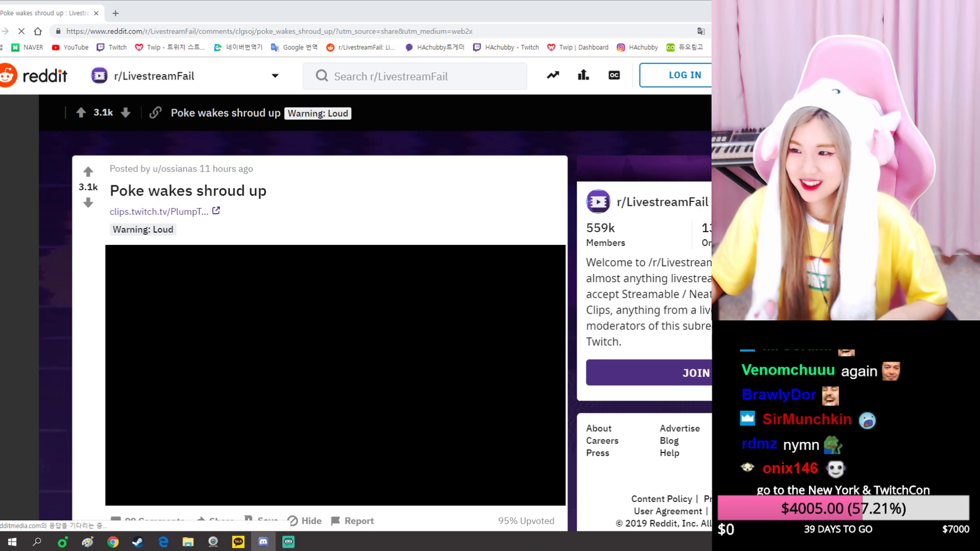Downvote the post beside its title
Viewport: 980px width, 551px height.
[x=88, y=203]
